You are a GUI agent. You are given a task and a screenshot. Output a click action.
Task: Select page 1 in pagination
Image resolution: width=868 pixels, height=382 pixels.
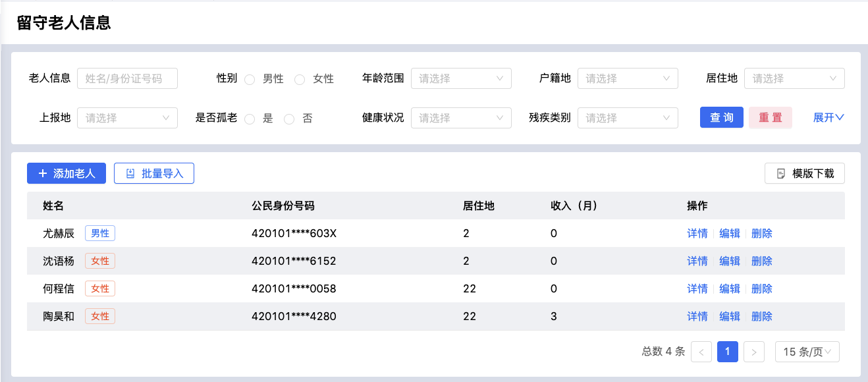(728, 352)
